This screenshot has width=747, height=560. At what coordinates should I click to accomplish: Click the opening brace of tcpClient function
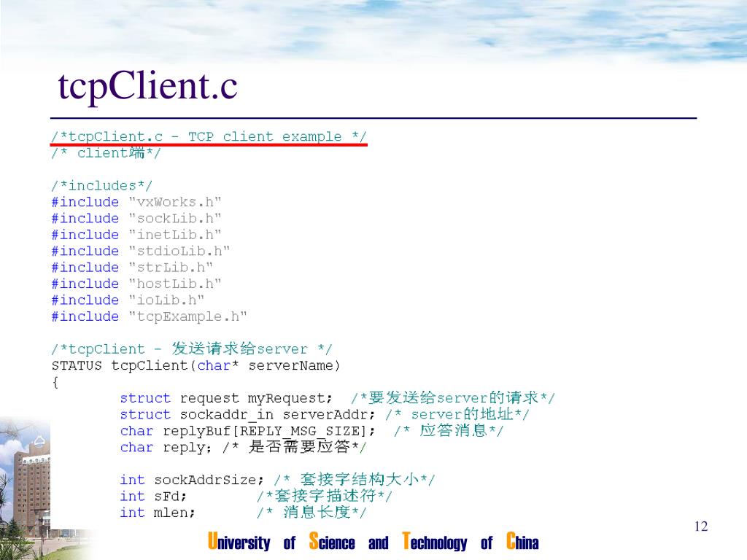pyautogui.click(x=55, y=382)
